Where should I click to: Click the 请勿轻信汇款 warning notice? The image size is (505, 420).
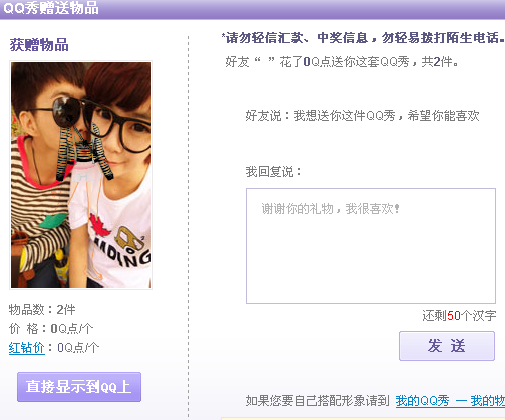[363, 38]
